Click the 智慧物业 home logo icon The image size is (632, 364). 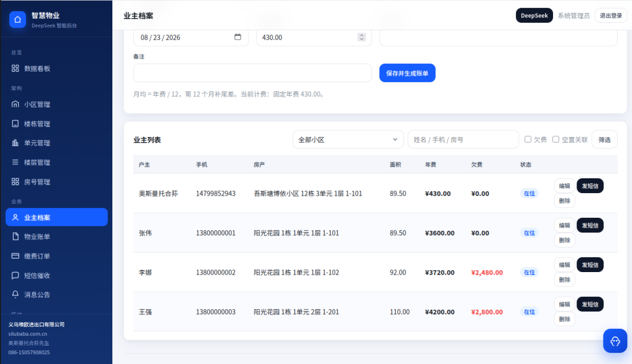click(17, 19)
